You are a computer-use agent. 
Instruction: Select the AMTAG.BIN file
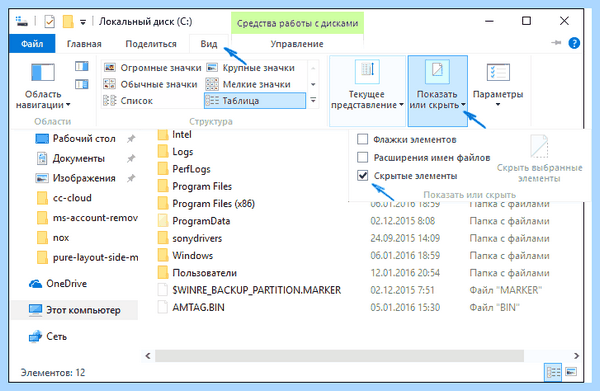coord(191,307)
